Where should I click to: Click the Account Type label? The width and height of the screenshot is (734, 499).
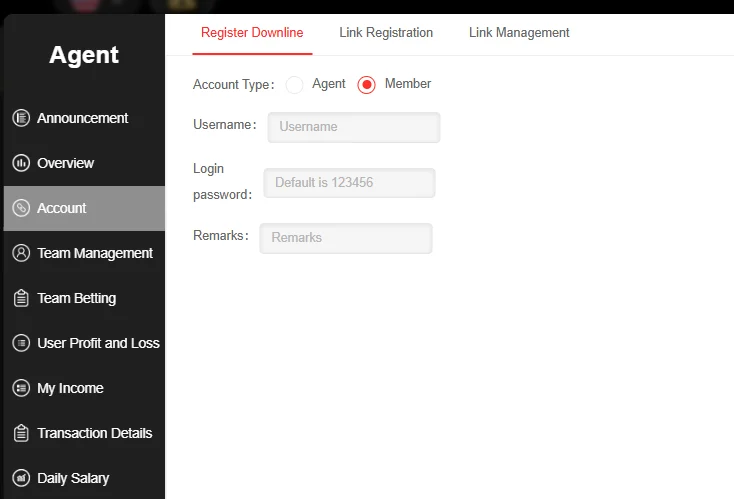(233, 85)
